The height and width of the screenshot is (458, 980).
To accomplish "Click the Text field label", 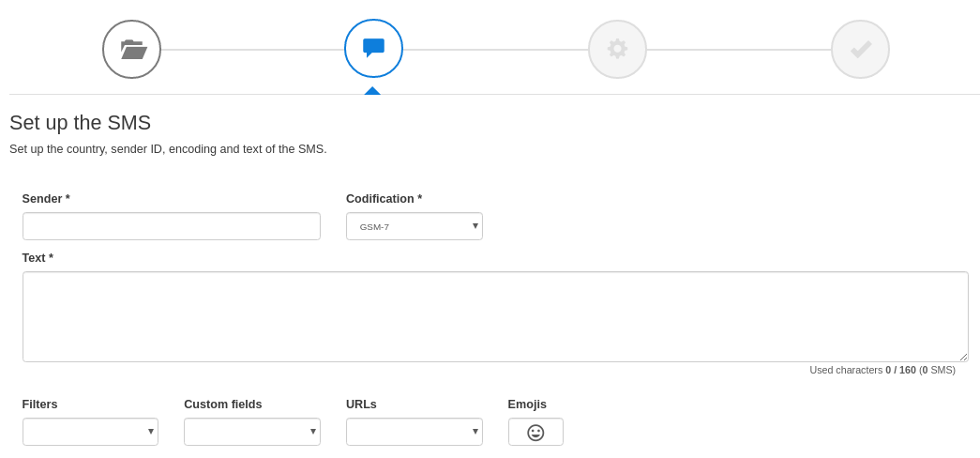I will coord(38,258).
